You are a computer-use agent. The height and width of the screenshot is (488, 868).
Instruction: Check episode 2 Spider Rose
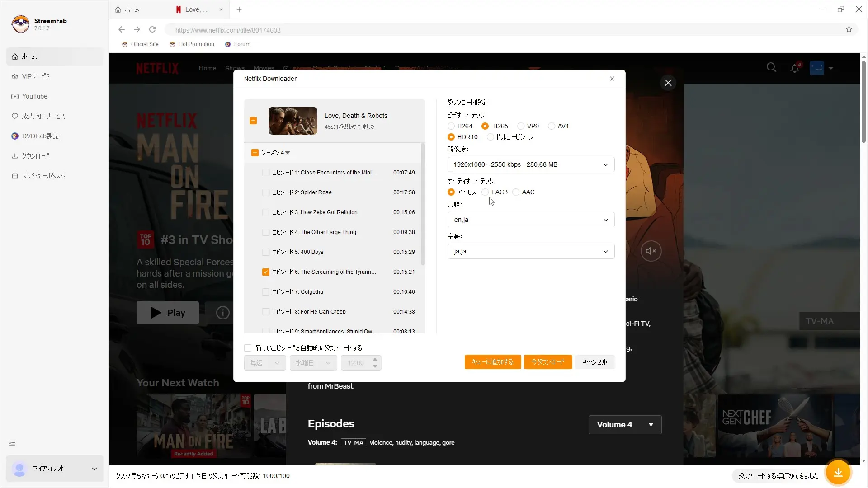pos(266,192)
